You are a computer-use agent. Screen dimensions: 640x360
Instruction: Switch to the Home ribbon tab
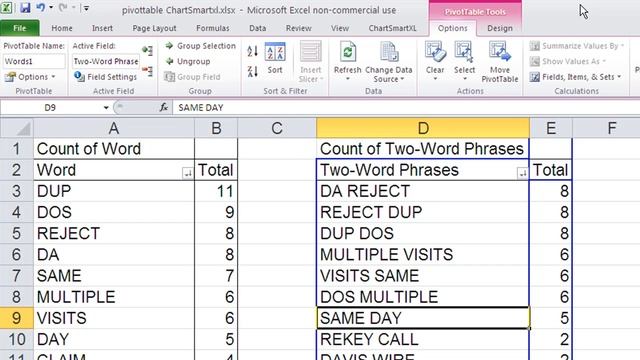point(62,28)
